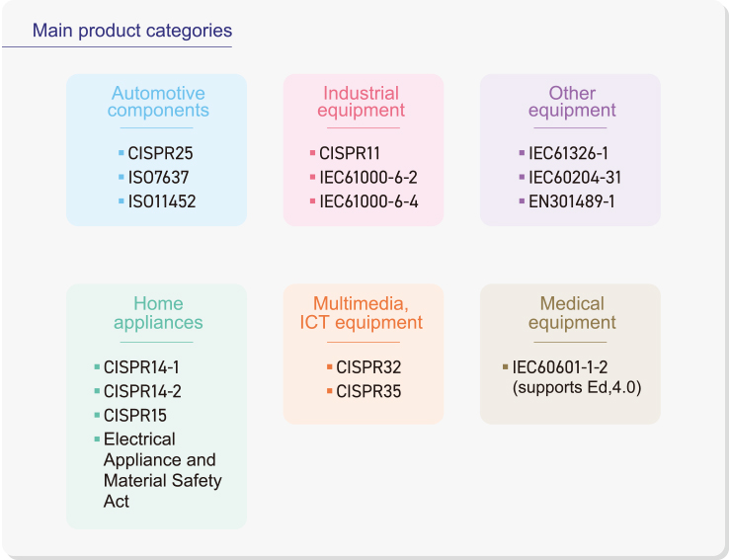Select IEC60204-31 under Other equipment
The width and height of the screenshot is (731, 560).
pyautogui.click(x=575, y=178)
